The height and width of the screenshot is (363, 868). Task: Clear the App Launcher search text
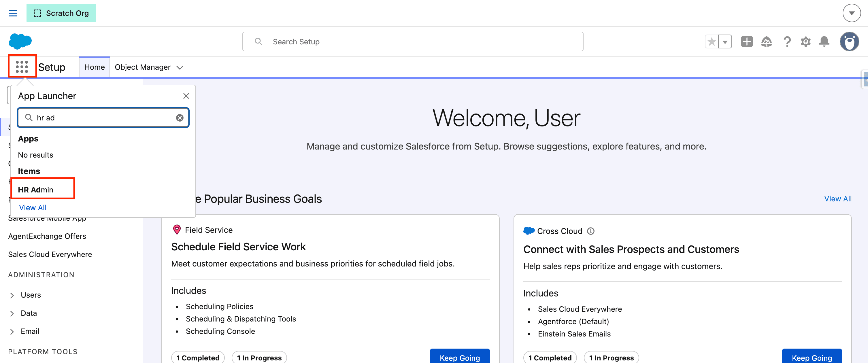[x=180, y=118]
